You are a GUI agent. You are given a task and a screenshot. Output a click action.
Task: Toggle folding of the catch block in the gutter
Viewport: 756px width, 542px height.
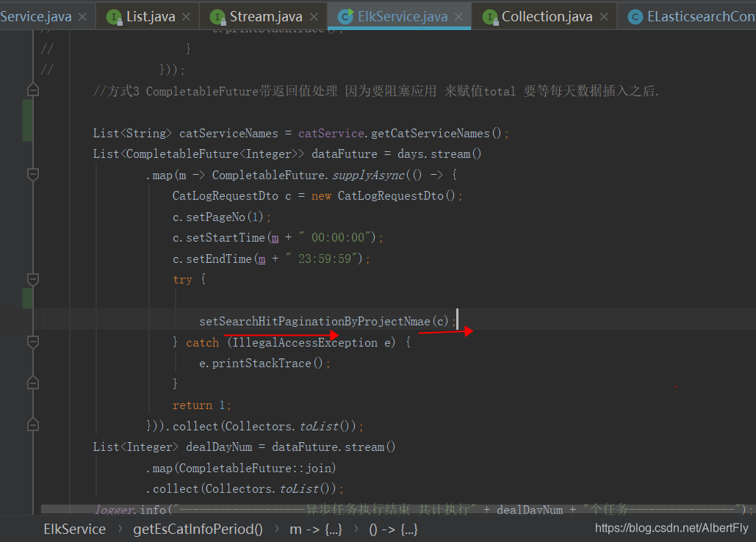pyautogui.click(x=32, y=342)
